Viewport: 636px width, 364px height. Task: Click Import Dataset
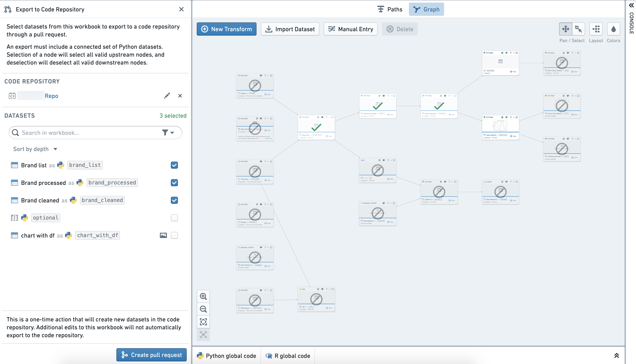[290, 29]
